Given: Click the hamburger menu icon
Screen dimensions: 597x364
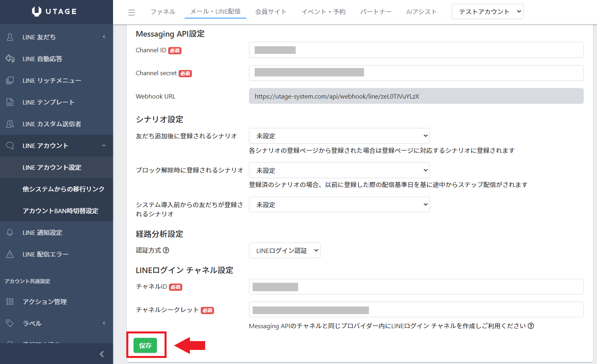Looking at the screenshot, I should (x=132, y=12).
